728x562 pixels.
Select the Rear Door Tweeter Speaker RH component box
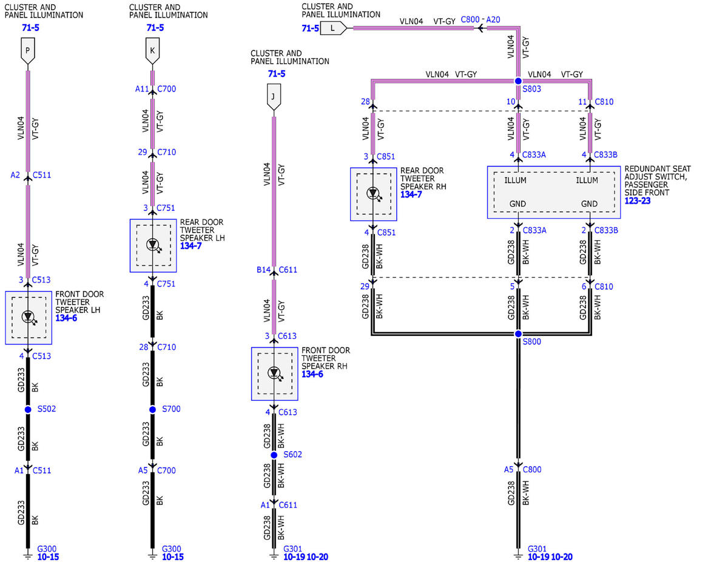pos(374,194)
